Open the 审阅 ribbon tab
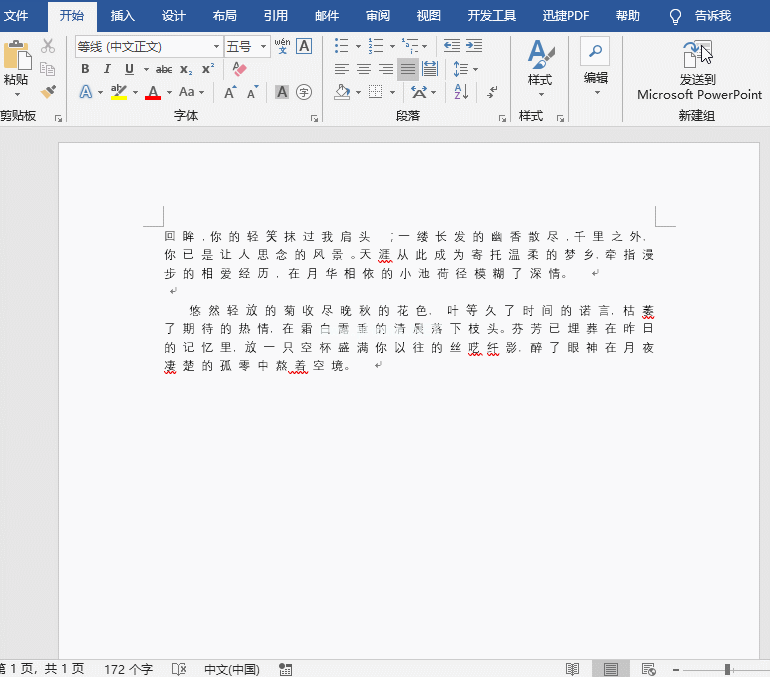 [378, 15]
